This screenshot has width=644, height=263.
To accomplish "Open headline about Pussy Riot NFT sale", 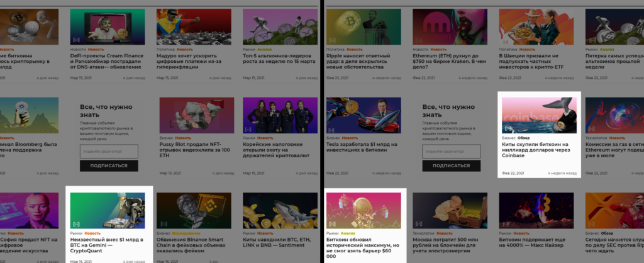I will 195,150.
